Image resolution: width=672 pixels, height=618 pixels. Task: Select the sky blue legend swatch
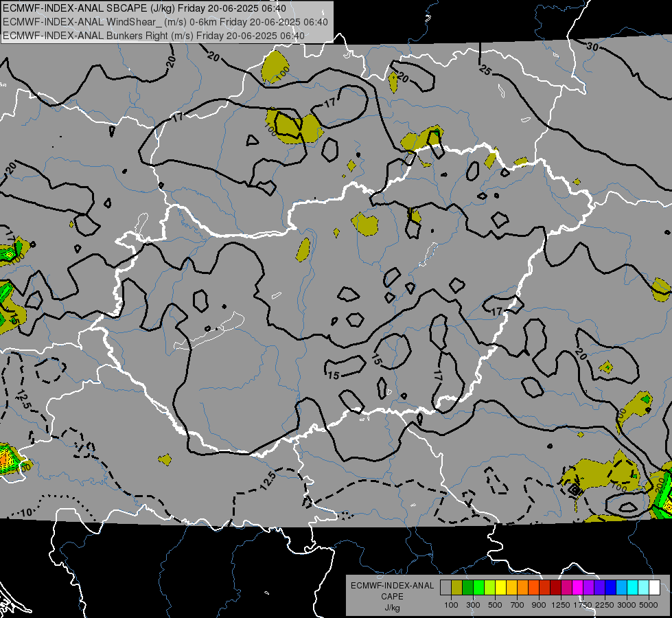pos(623,587)
